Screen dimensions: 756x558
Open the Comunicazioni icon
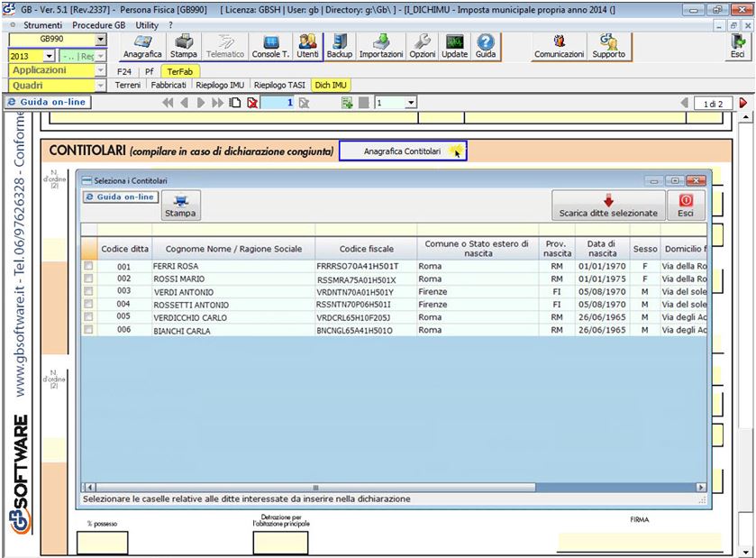tap(559, 47)
